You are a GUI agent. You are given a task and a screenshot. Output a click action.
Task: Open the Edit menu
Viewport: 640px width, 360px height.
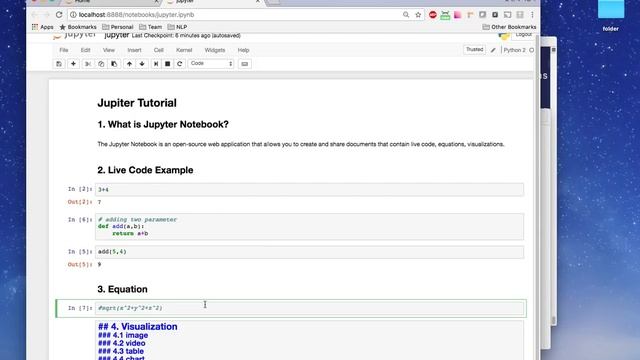[x=85, y=50]
